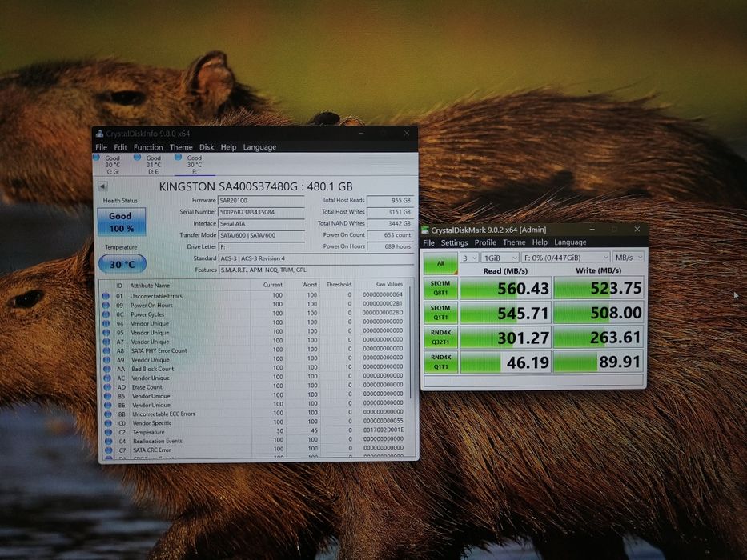Open the unit dropdown showing MB/s
This screenshot has height=560, width=747.
(629, 257)
